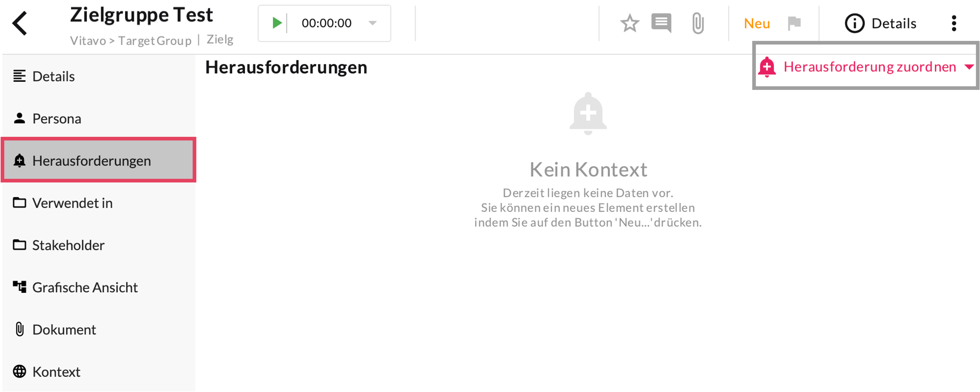Select Details in the sidebar
The height and width of the screenshot is (392, 980).
pyautogui.click(x=53, y=76)
